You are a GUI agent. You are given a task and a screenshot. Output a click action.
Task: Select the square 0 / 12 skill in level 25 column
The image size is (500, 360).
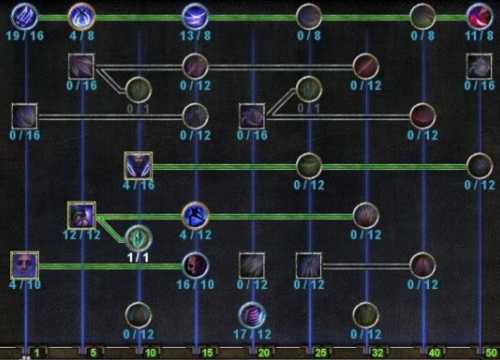309,265
